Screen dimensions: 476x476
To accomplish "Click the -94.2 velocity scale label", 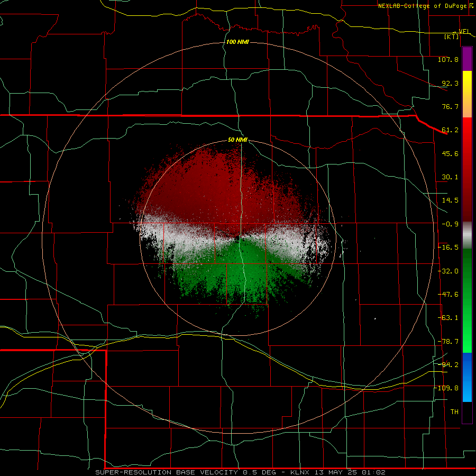I will [448, 365].
